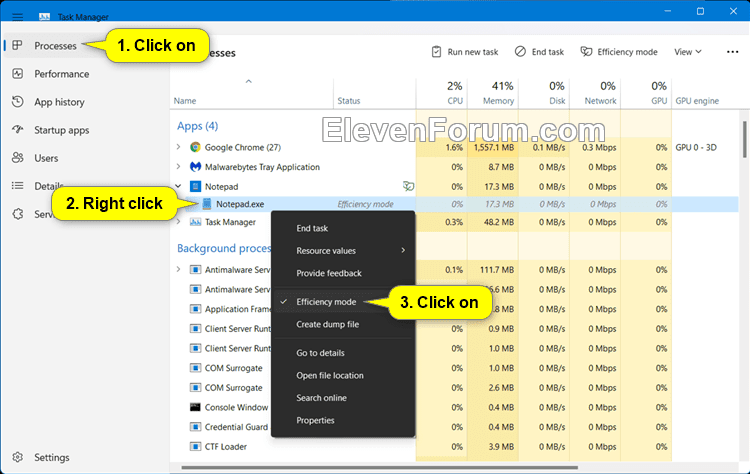Open the more options ellipsis menu

(x=732, y=52)
